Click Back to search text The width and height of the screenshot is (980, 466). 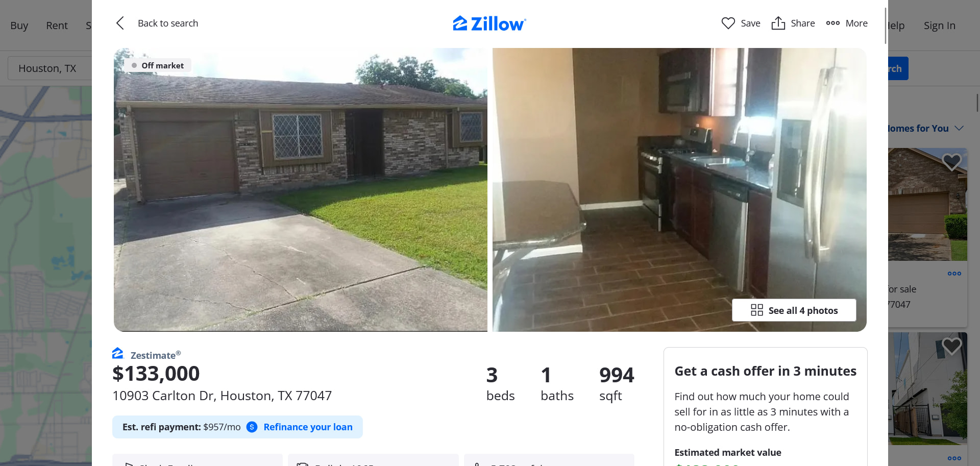tap(168, 23)
